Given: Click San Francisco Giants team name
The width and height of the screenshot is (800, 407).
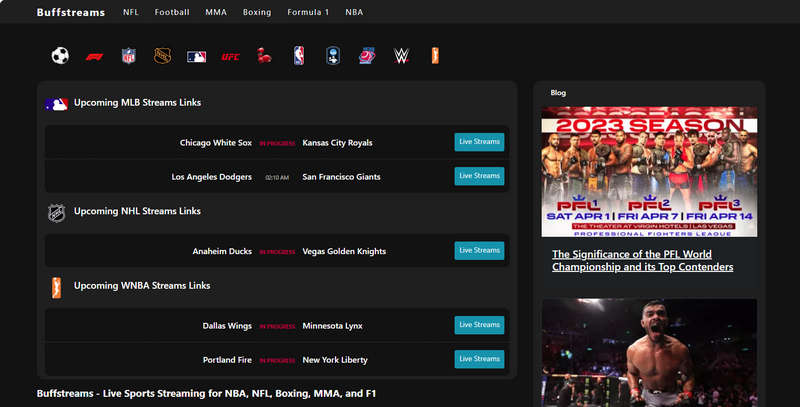Looking at the screenshot, I should pyautogui.click(x=341, y=177).
